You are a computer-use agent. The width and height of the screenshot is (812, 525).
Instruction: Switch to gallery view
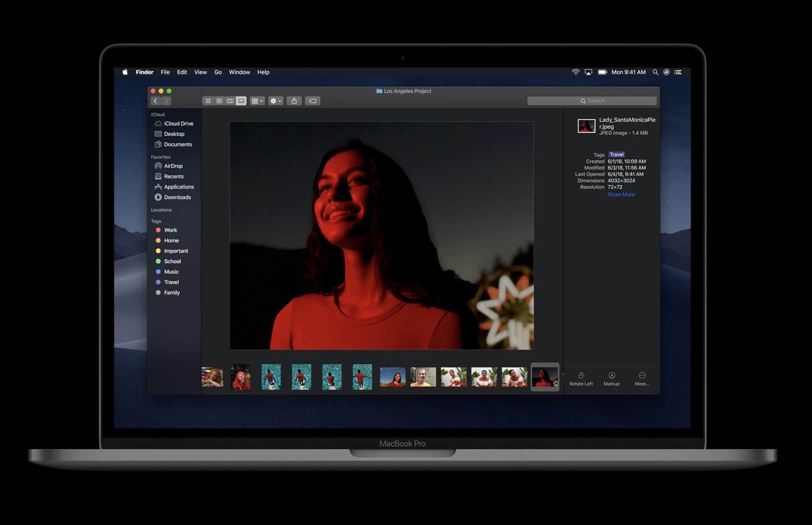pos(241,101)
